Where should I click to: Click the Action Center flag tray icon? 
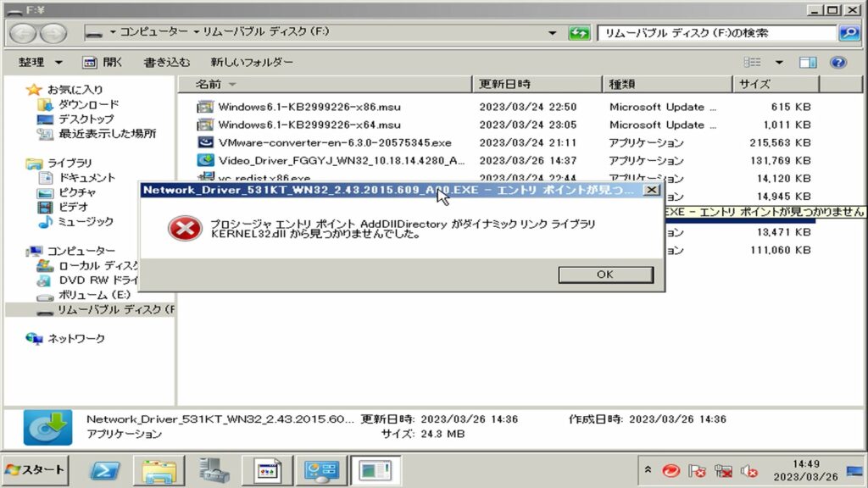click(697, 471)
